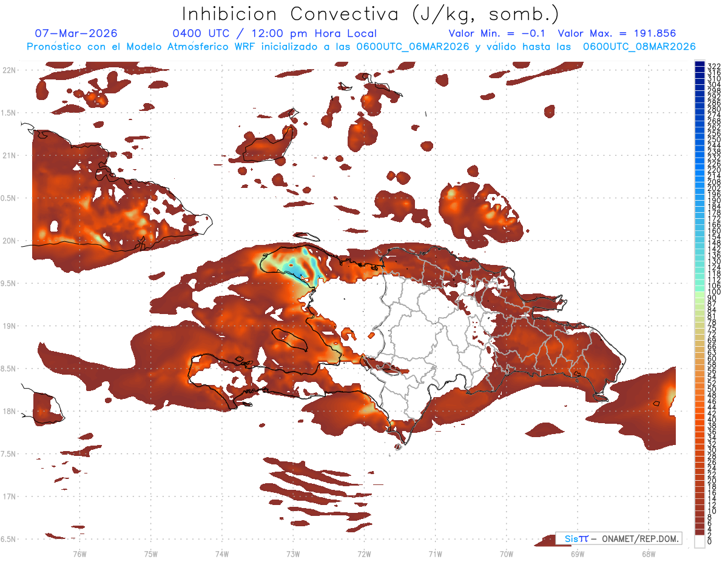Click the latitude label '22N'

point(8,70)
